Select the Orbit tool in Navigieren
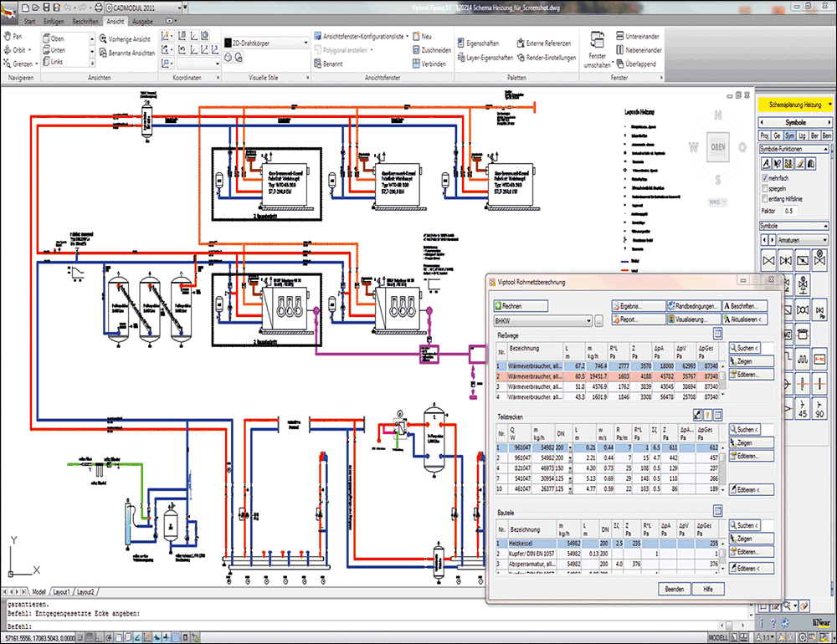837x644 pixels. click(20, 49)
